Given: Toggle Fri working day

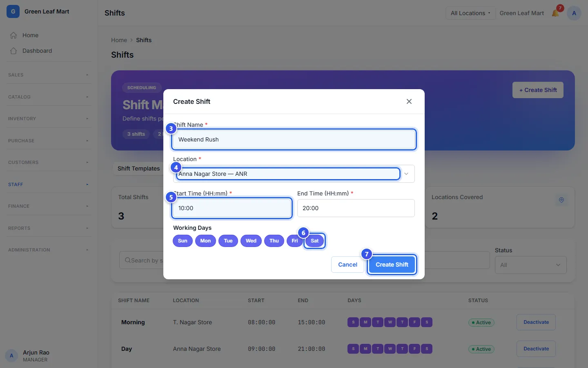Looking at the screenshot, I should click(294, 241).
